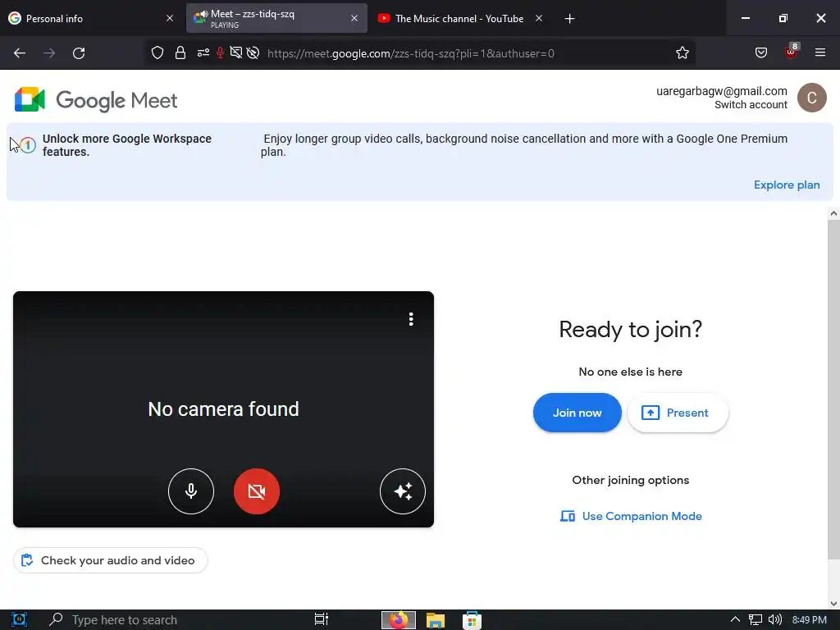The width and height of the screenshot is (840, 630).
Task: Open Save to Pocket icon
Action: click(x=761, y=52)
